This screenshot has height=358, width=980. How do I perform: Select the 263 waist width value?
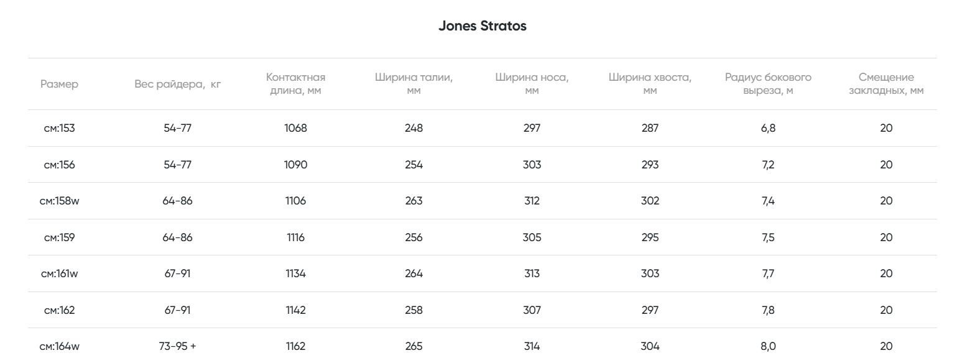pyautogui.click(x=414, y=201)
